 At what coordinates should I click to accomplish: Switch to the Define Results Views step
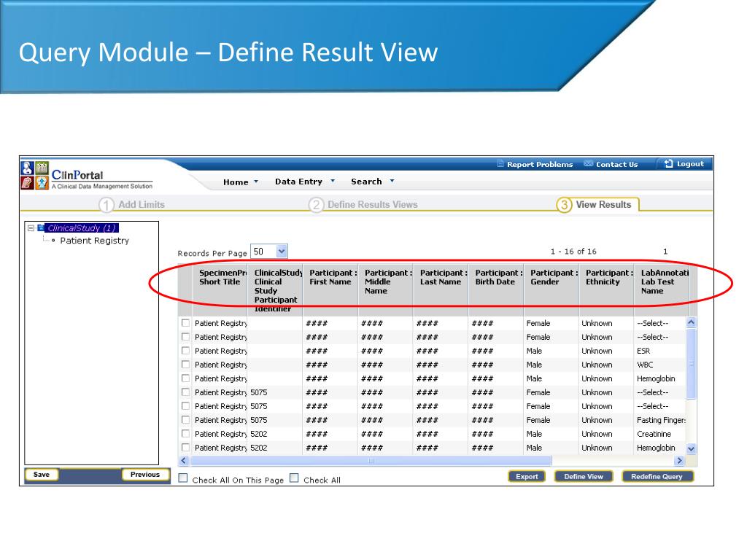[x=372, y=205]
